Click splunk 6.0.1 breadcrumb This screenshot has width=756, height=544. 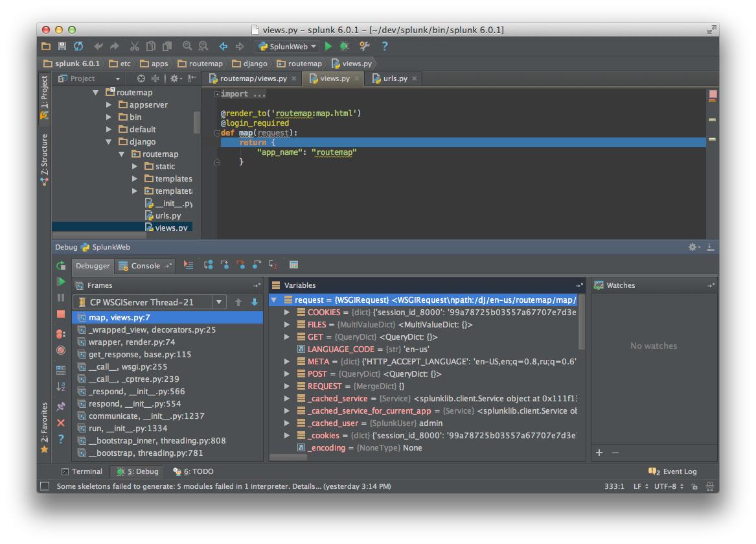72,64
